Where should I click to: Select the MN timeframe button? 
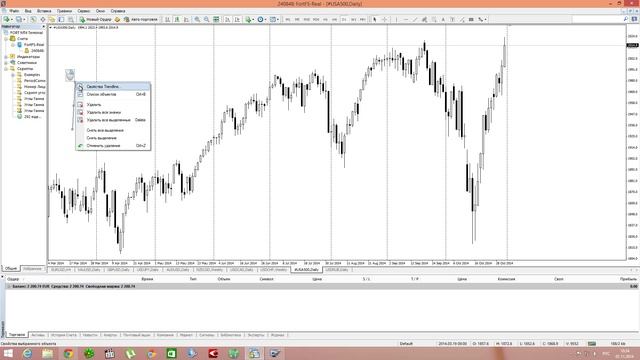[x=363, y=19]
